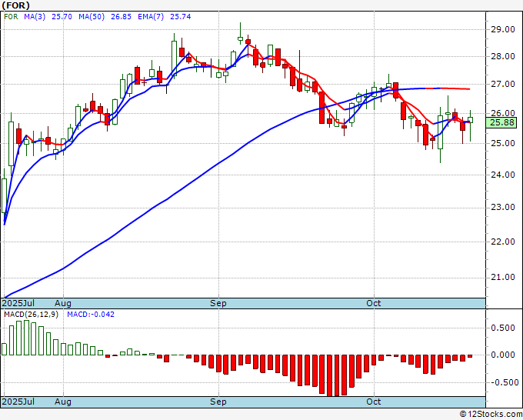Click the MA(50) value 26.85
The width and height of the screenshot is (523, 420).
(121, 16)
